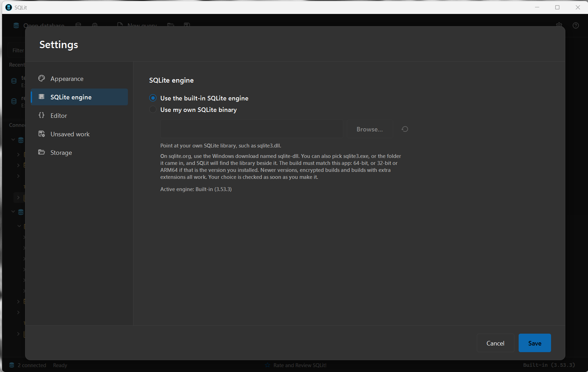Save the settings
The image size is (588, 372).
pos(535,343)
